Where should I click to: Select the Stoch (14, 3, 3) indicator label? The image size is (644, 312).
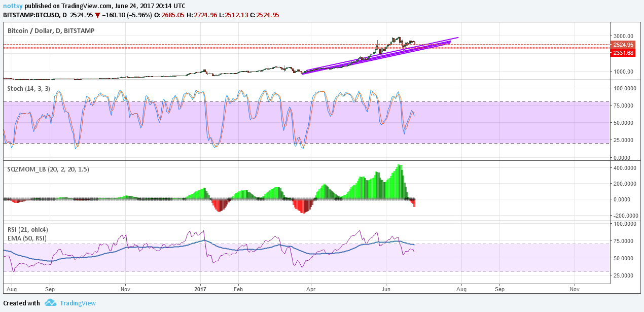pyautogui.click(x=28, y=89)
